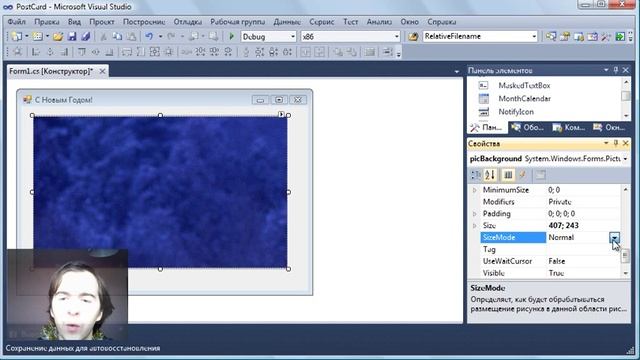Click the Bring to Front layout icon
The image size is (640, 360).
(338, 52)
